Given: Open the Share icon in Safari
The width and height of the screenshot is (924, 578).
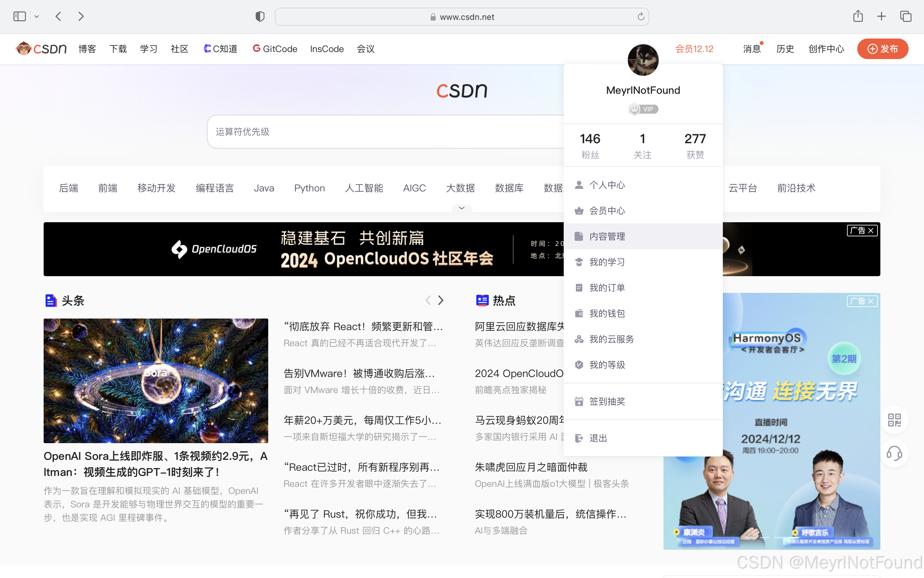Looking at the screenshot, I should [858, 16].
